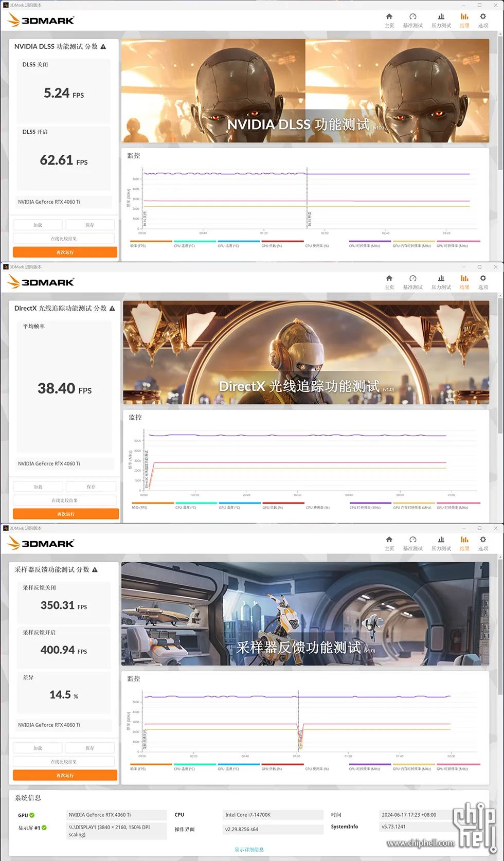Click 3DMark logo in DirectX ray tracing window
504x861 pixels.
point(41,282)
